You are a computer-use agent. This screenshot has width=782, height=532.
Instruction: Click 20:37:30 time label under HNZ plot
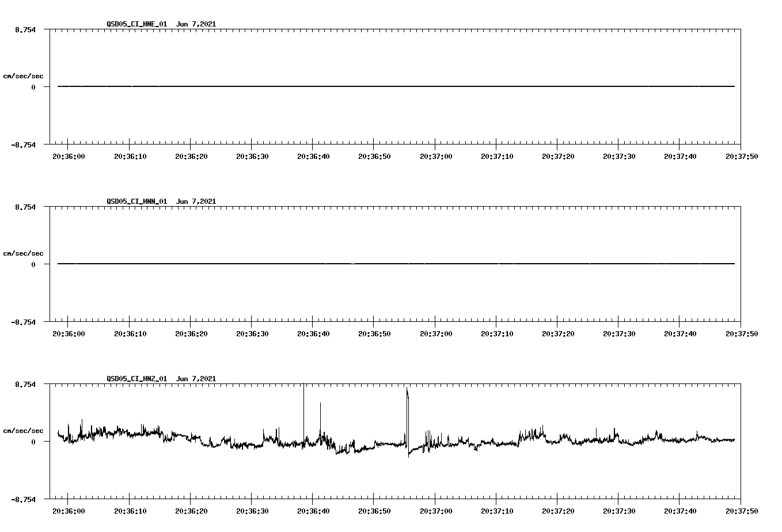[618, 511]
